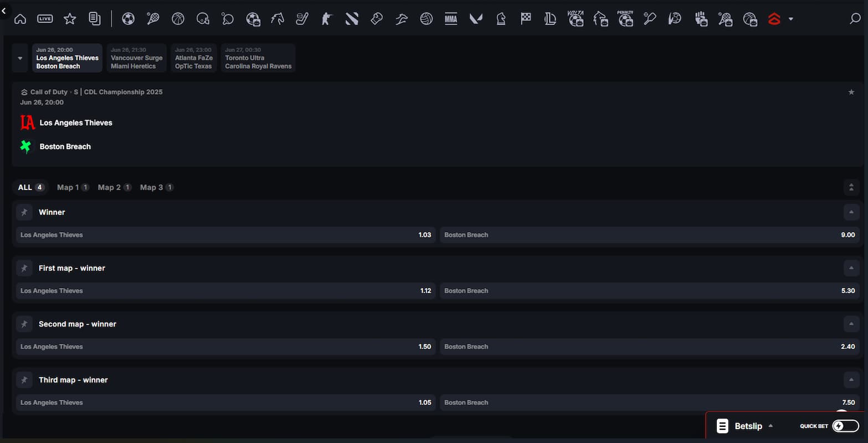Open CDL Championship 2025 breadcrumb link
Screen dimensions: 868x443
coord(123,92)
